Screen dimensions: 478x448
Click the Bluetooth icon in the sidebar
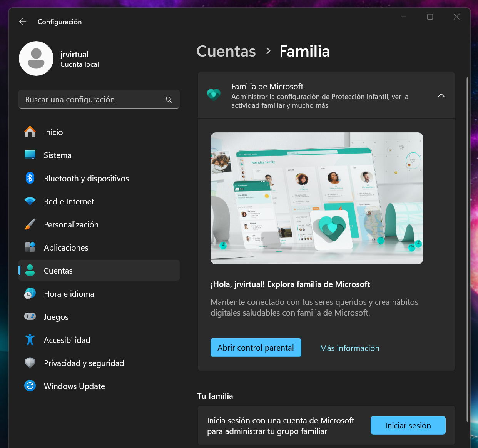tap(30, 178)
